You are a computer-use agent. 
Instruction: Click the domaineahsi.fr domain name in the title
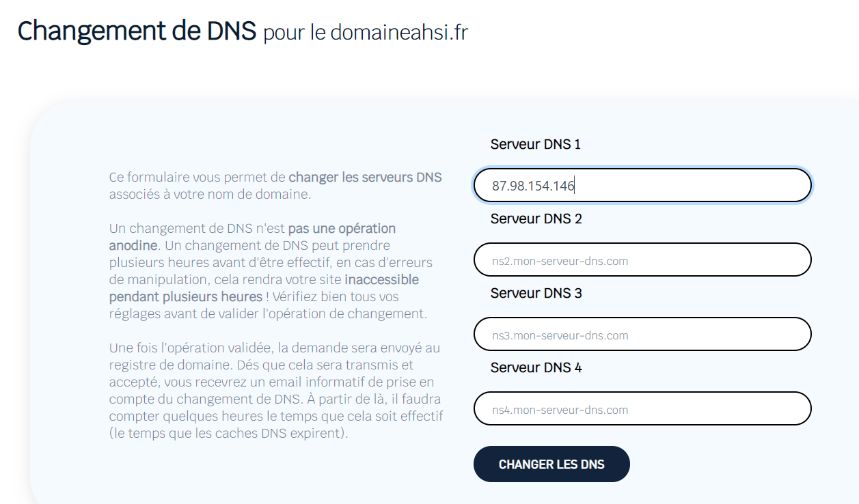pyautogui.click(x=400, y=33)
